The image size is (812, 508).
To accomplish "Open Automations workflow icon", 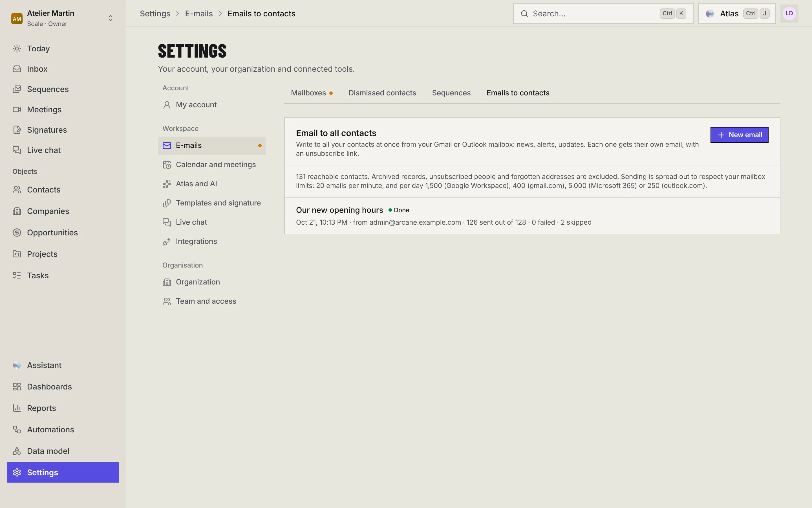I will click(17, 430).
